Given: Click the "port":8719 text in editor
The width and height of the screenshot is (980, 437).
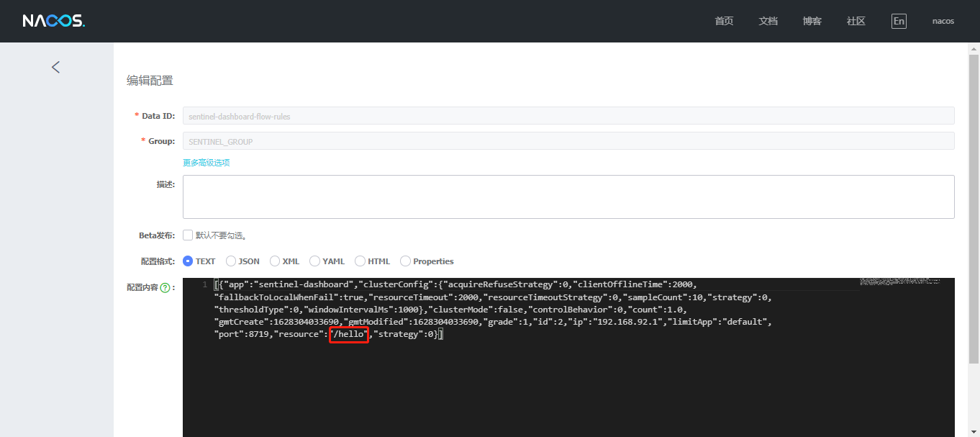Looking at the screenshot, I should click(242, 334).
